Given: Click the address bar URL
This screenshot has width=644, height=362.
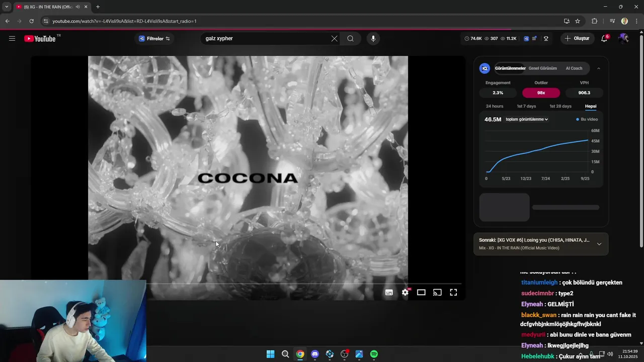Looking at the screenshot, I should point(124,21).
